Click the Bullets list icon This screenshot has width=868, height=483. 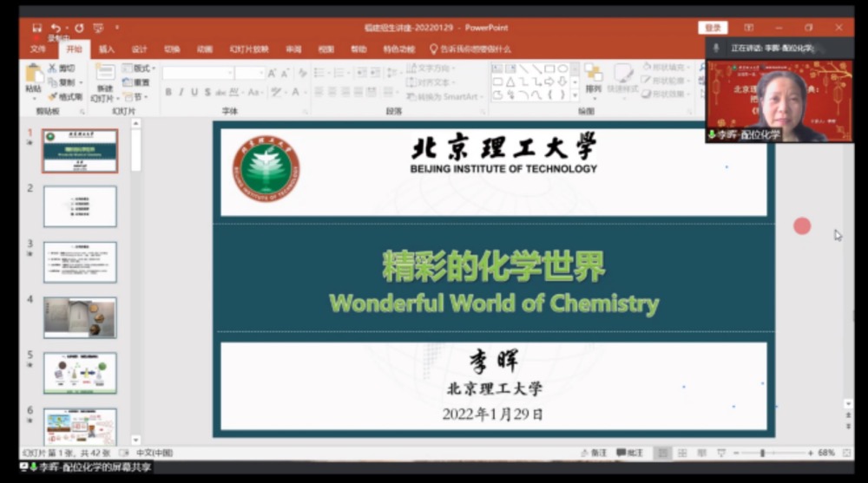coord(319,73)
